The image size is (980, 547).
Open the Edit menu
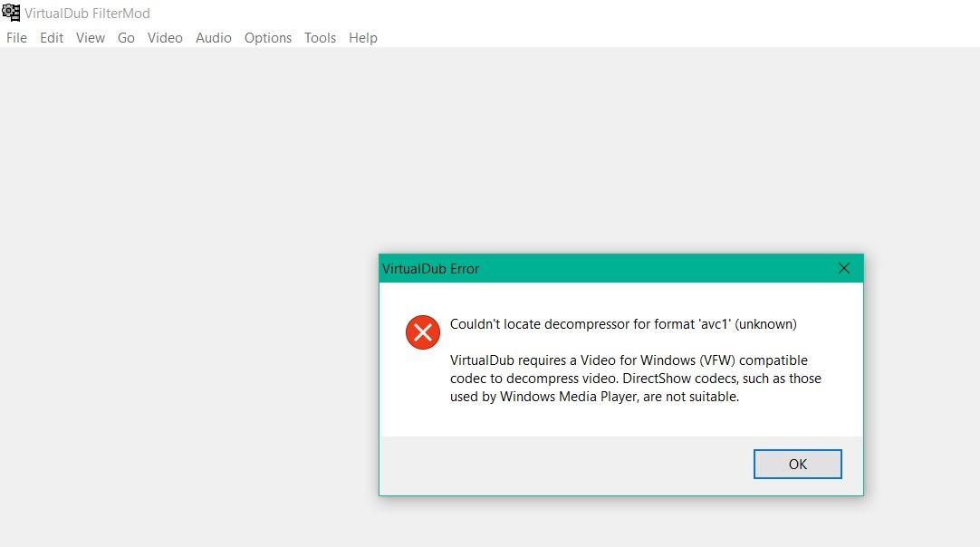pos(52,38)
